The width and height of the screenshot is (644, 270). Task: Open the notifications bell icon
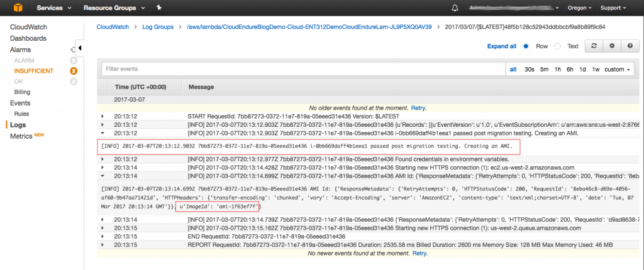point(455,8)
